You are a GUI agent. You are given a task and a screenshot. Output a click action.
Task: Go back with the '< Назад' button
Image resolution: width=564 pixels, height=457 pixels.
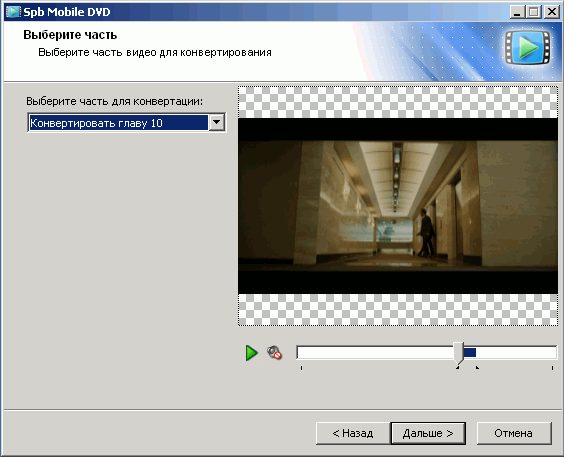pos(353,433)
